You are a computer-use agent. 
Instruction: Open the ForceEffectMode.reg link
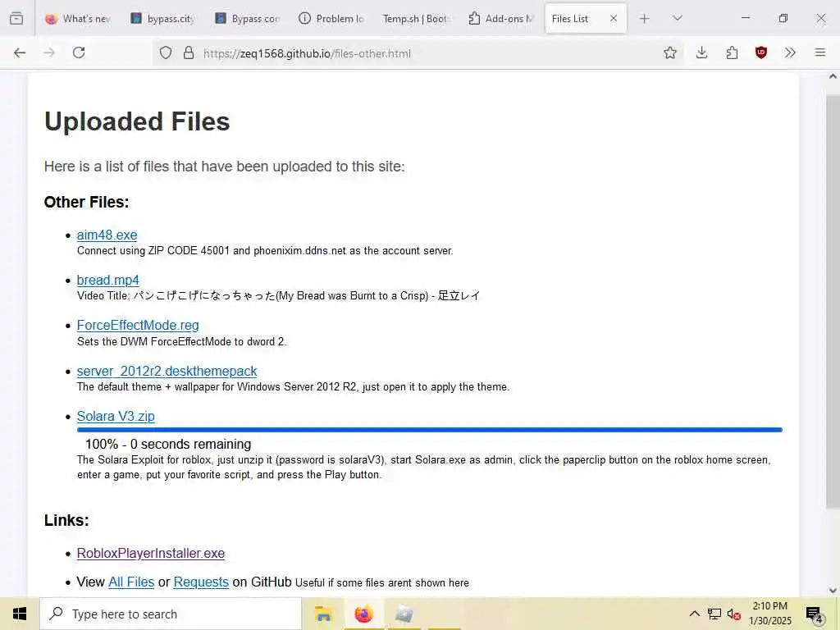coord(138,325)
